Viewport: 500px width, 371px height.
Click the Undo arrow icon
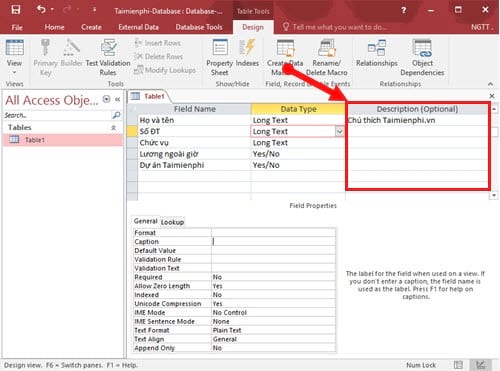(41, 9)
